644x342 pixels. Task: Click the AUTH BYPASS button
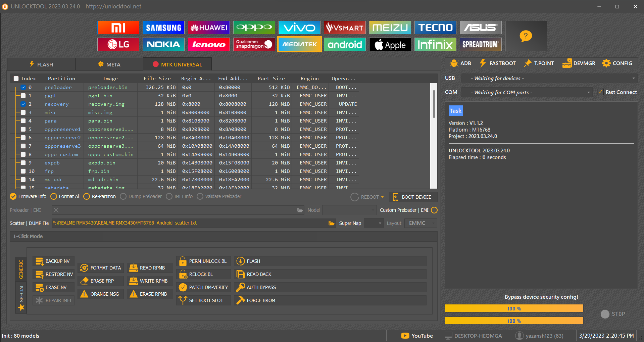click(330, 287)
